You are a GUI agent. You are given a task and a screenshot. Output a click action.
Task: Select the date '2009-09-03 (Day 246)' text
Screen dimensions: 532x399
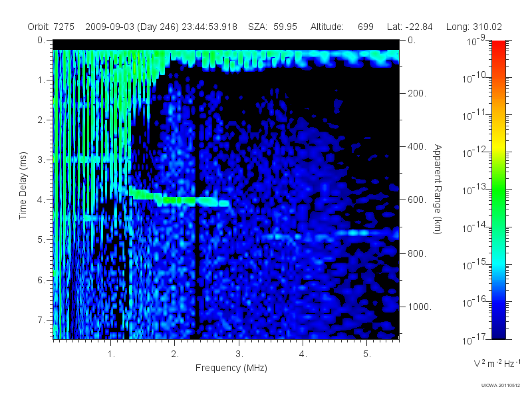pos(132,27)
